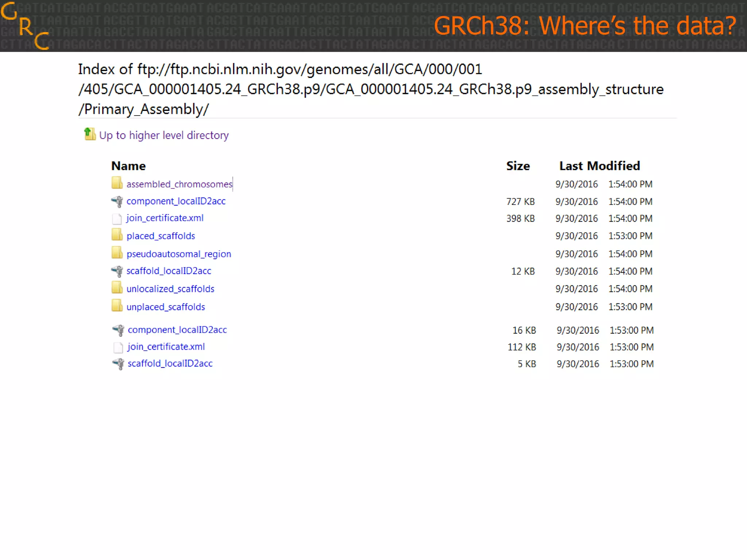
Task: Open the assembled_chromosomes folder link
Action: point(179,184)
